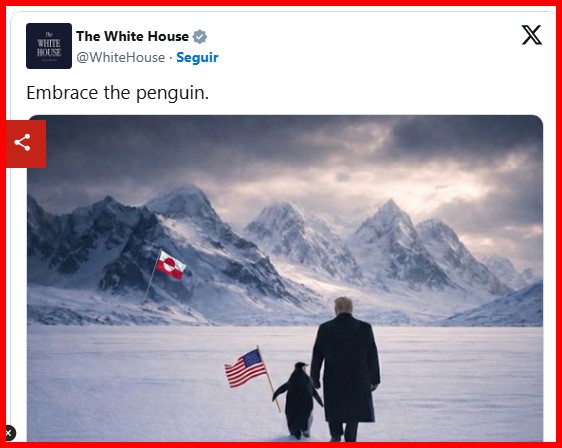Click the blond hair of the man
The image size is (562, 448).
click(343, 305)
